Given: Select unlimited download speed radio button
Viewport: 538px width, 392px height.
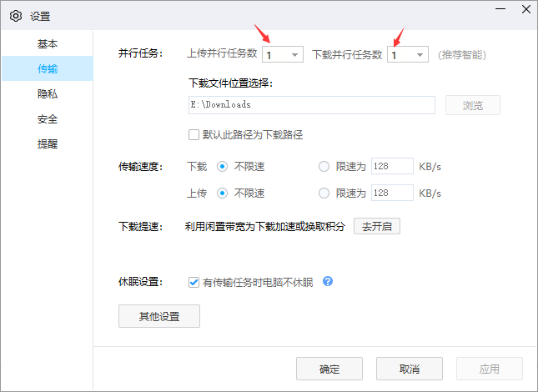Looking at the screenshot, I should (x=223, y=166).
